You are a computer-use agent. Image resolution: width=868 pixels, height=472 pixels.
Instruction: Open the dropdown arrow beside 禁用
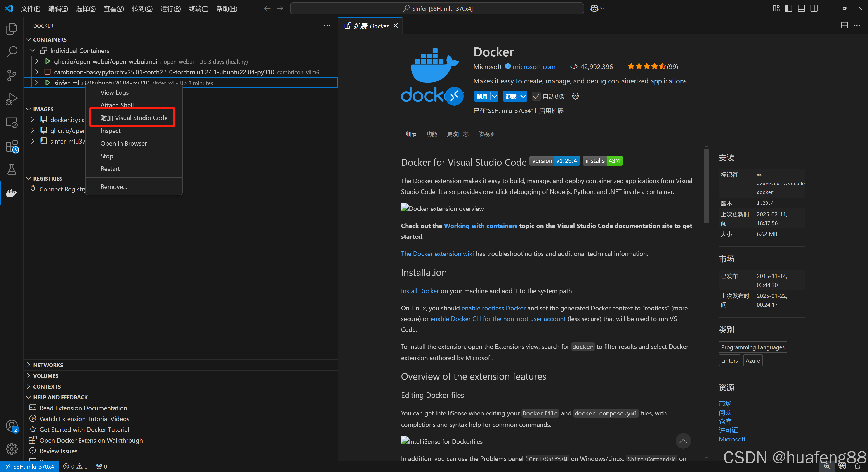click(494, 96)
